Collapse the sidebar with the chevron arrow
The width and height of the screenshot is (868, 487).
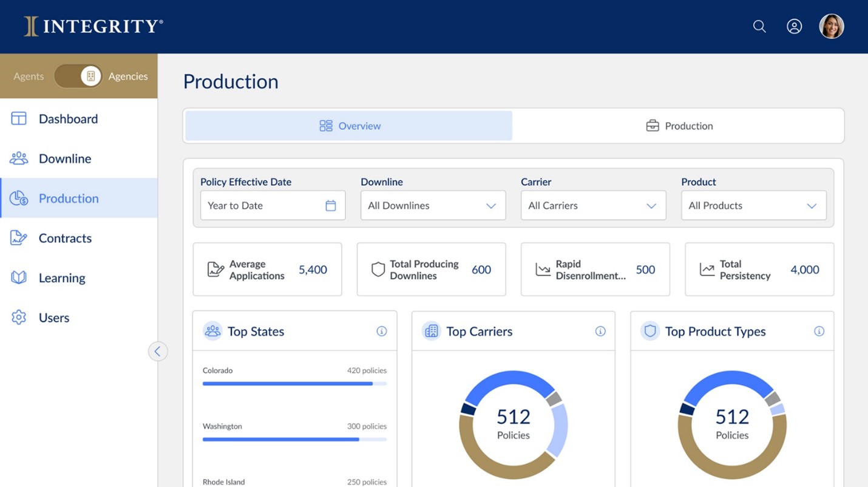pyautogui.click(x=158, y=351)
